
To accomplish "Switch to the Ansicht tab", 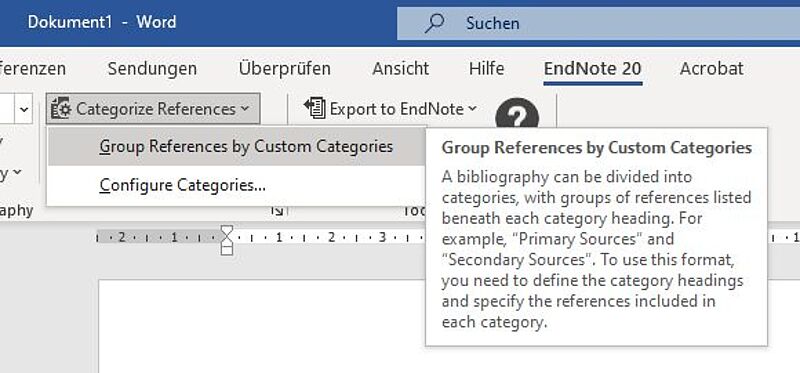I will click(x=401, y=68).
